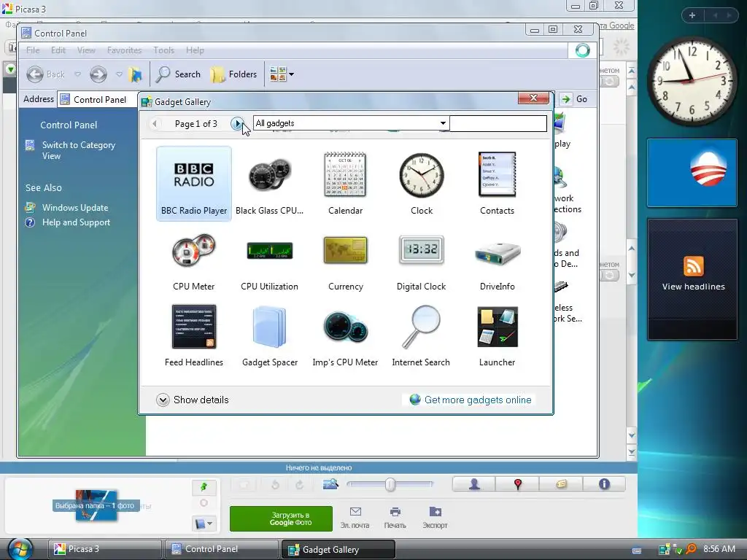Expand Show details section
Image resolution: width=747 pixels, height=560 pixels.
point(193,400)
